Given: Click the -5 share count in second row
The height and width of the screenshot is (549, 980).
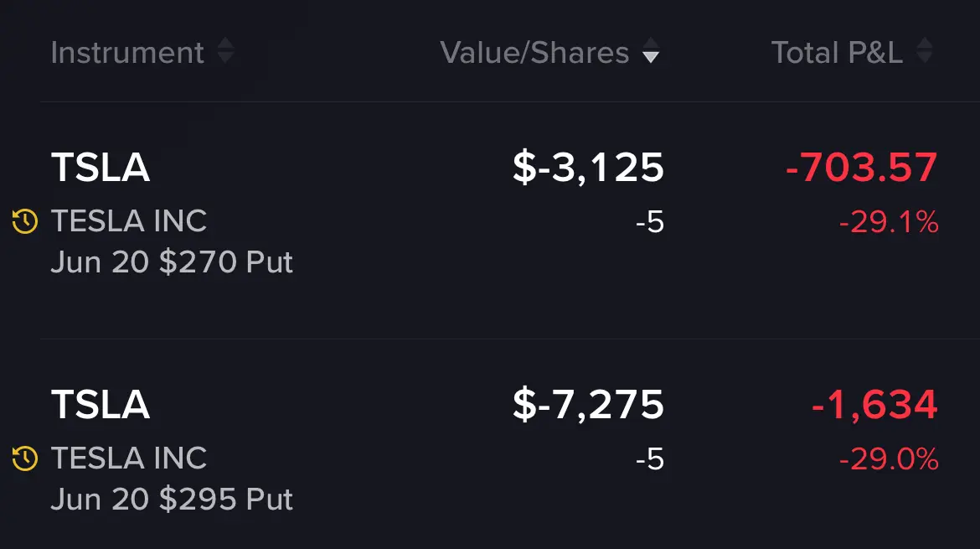Looking at the screenshot, I should (x=650, y=459).
